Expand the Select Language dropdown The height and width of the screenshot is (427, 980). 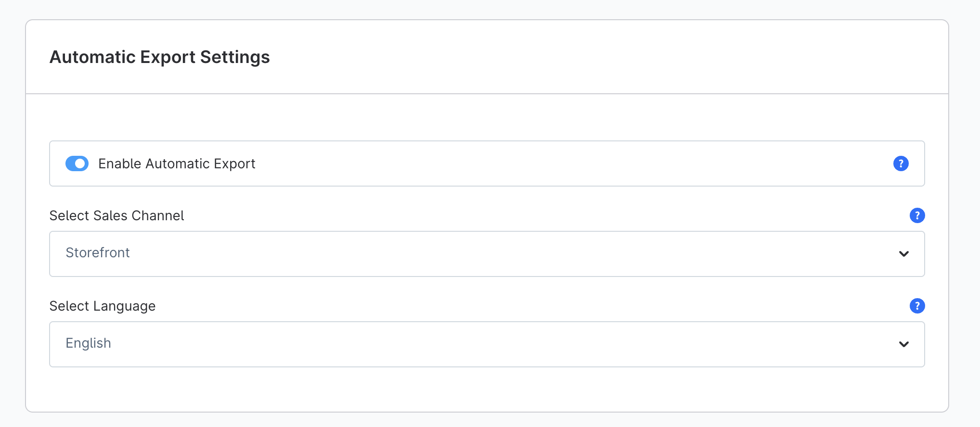pyautogui.click(x=487, y=344)
